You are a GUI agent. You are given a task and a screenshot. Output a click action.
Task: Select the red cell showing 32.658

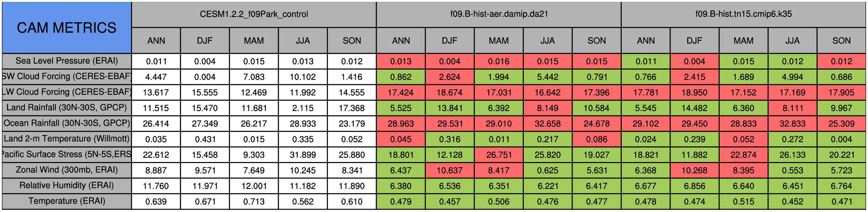click(548, 124)
